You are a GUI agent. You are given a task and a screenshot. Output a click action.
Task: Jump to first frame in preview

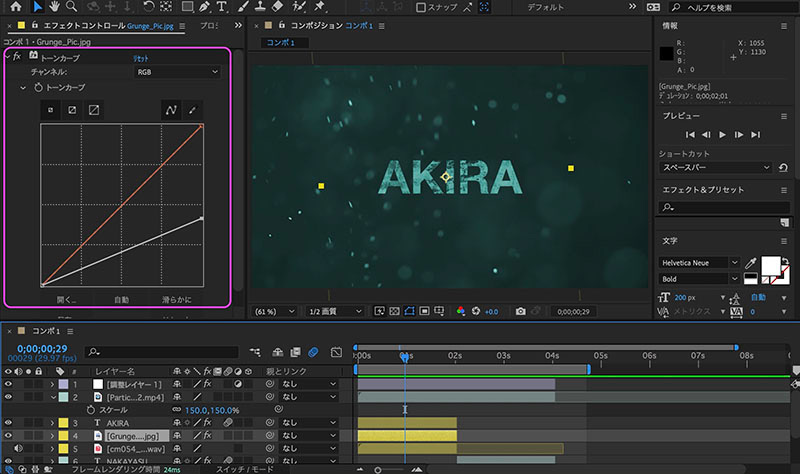point(690,135)
